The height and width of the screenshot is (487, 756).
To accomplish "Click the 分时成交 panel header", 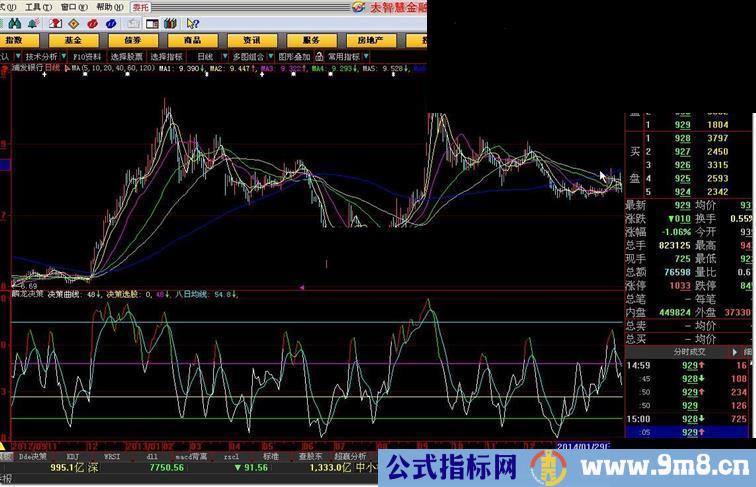I will [x=689, y=351].
